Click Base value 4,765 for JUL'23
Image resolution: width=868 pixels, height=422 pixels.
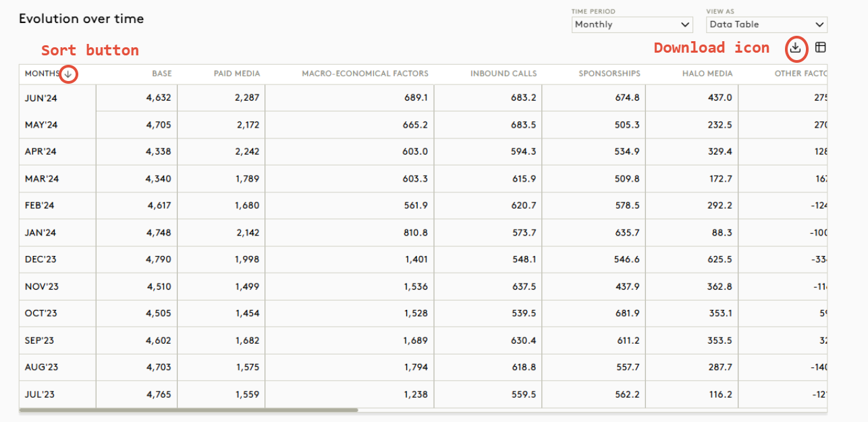coord(159,394)
